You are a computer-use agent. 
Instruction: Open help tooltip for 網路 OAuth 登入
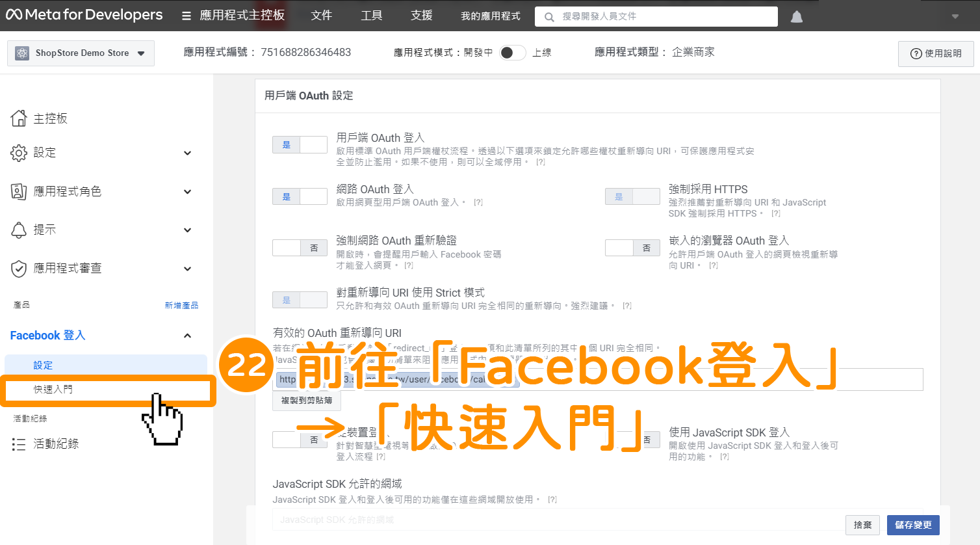(478, 202)
